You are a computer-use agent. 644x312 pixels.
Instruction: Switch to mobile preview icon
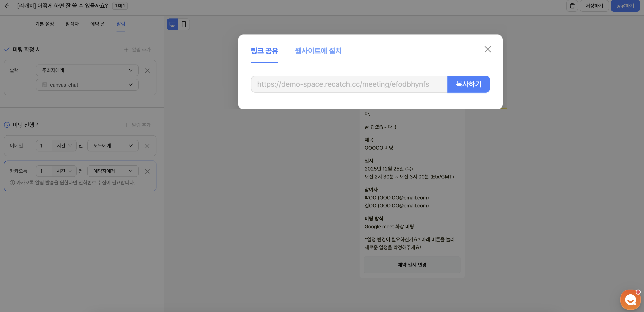pos(184,24)
